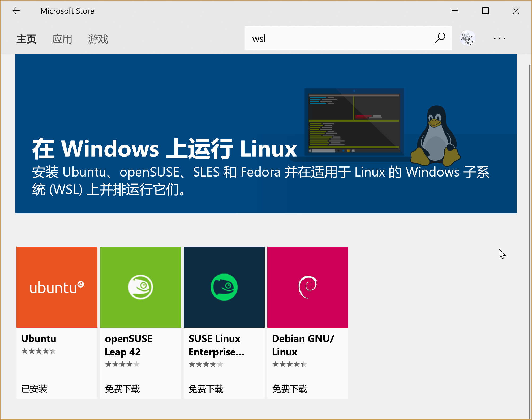Open the SUSE Linux Enterprise tile image
The width and height of the screenshot is (532, 420).
224,287
